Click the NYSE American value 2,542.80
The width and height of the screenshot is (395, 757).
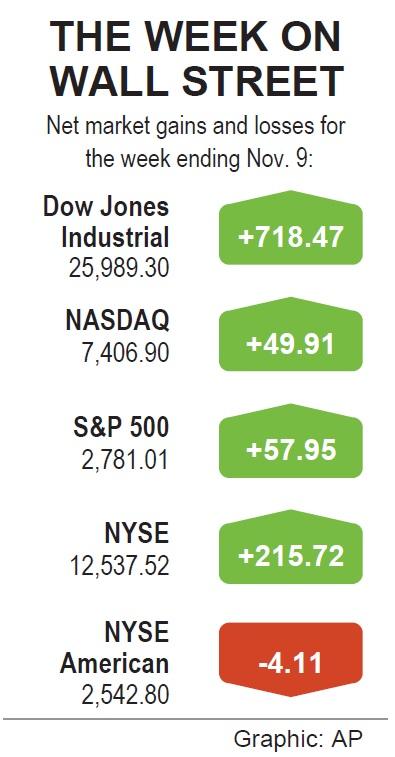125,694
